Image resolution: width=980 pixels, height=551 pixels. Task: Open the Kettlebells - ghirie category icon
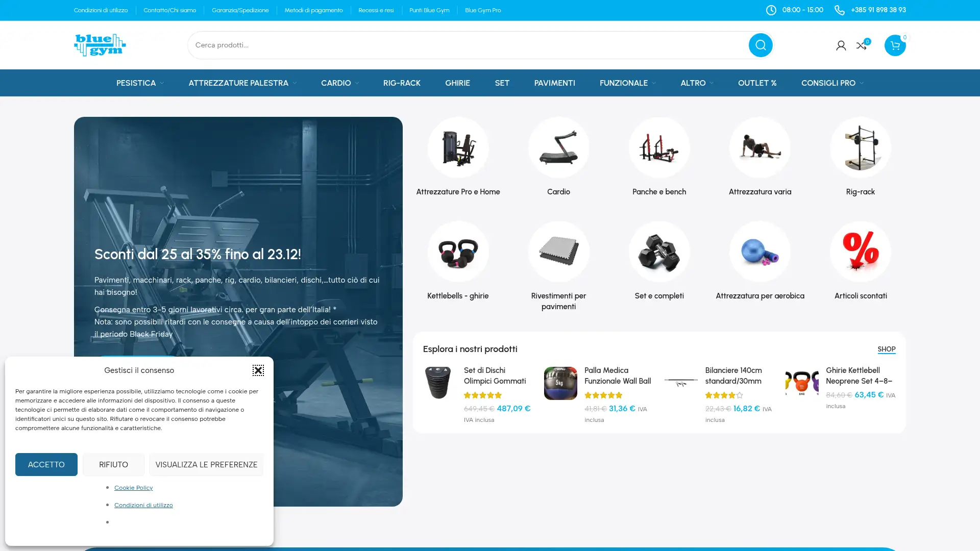click(458, 251)
